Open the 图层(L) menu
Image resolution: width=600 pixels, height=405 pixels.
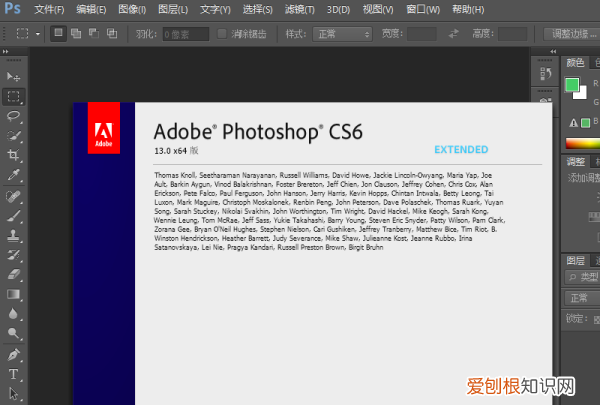[x=173, y=9]
